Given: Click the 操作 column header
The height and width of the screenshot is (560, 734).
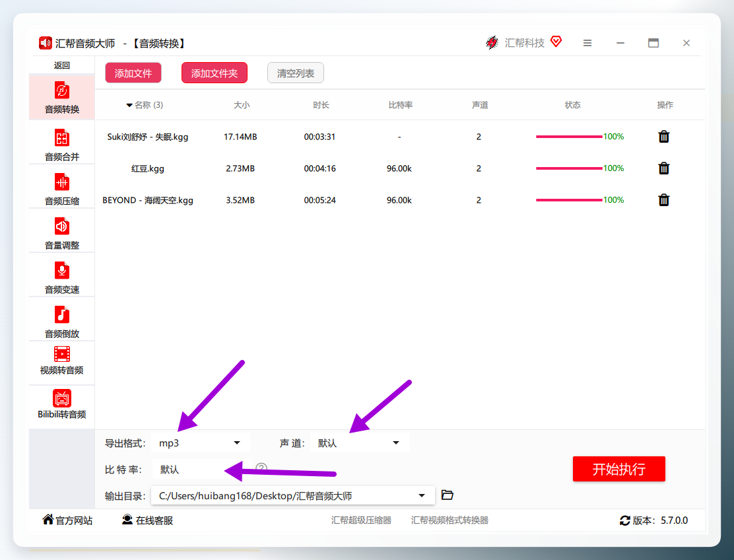Looking at the screenshot, I should click(x=665, y=105).
